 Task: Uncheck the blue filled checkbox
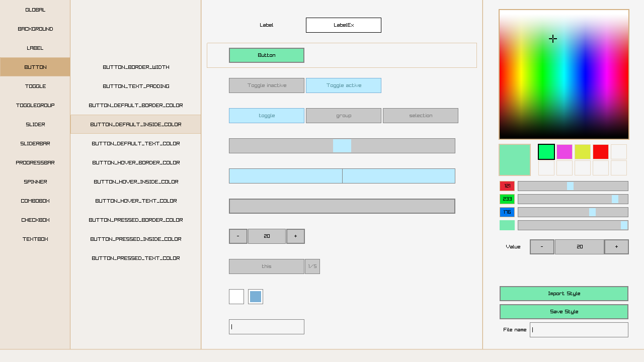tap(256, 297)
